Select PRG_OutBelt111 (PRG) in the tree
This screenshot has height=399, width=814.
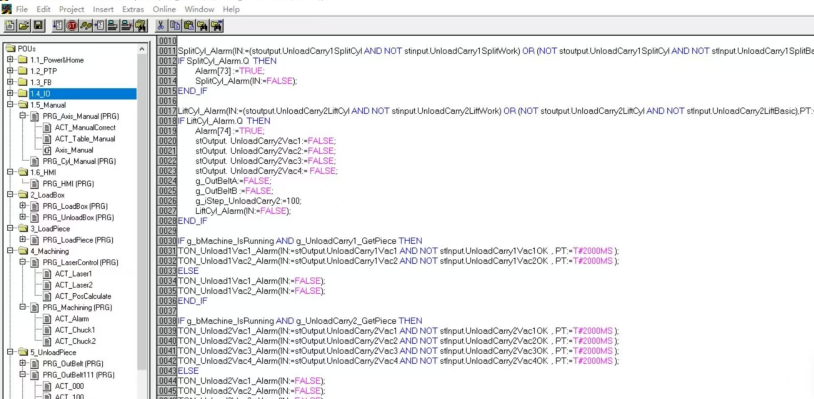78,375
